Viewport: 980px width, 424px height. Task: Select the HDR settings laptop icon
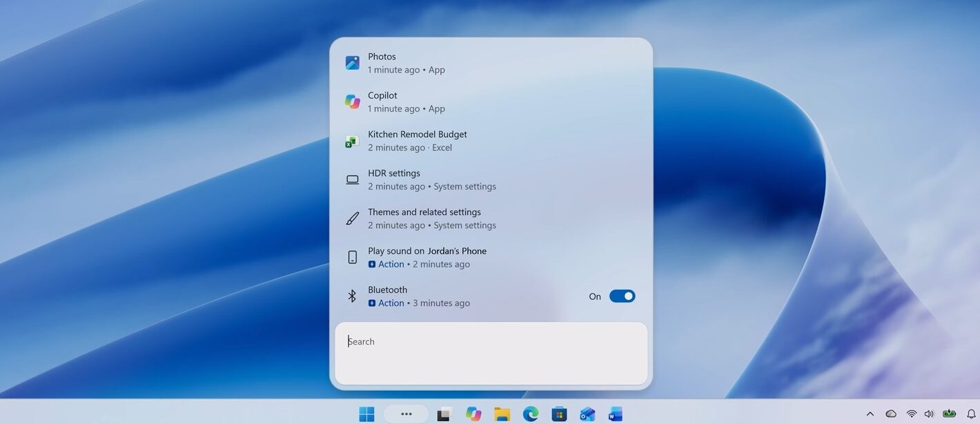352,180
